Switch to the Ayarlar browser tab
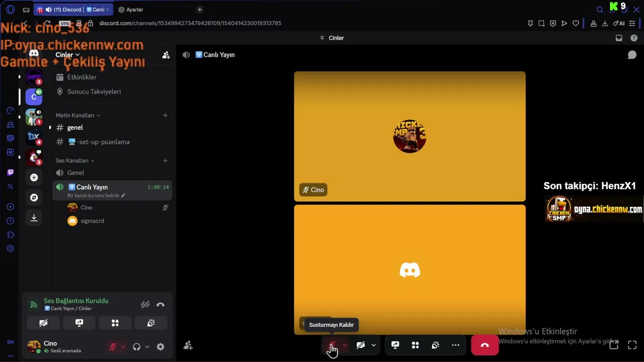The height and width of the screenshot is (362, 644). (131, 10)
